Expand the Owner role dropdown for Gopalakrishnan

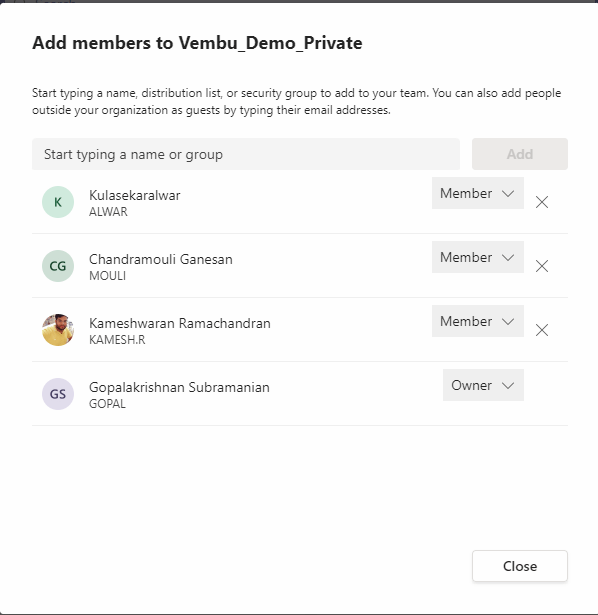tap(483, 385)
